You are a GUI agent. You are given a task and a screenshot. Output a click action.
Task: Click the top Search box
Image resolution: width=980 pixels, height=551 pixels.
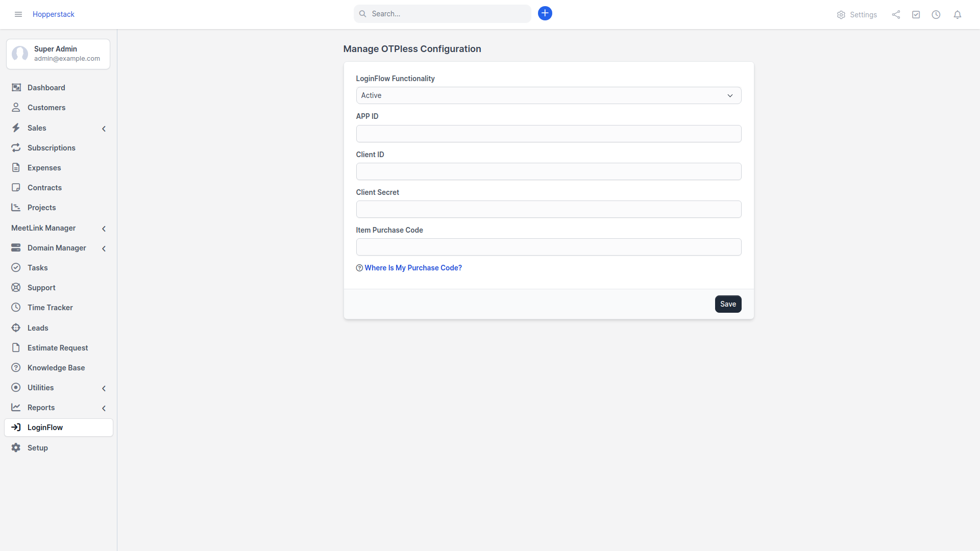tap(442, 14)
